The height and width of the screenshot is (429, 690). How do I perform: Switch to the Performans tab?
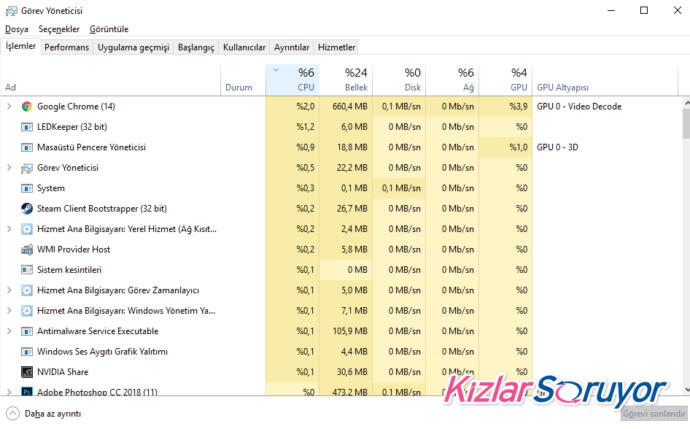point(66,48)
